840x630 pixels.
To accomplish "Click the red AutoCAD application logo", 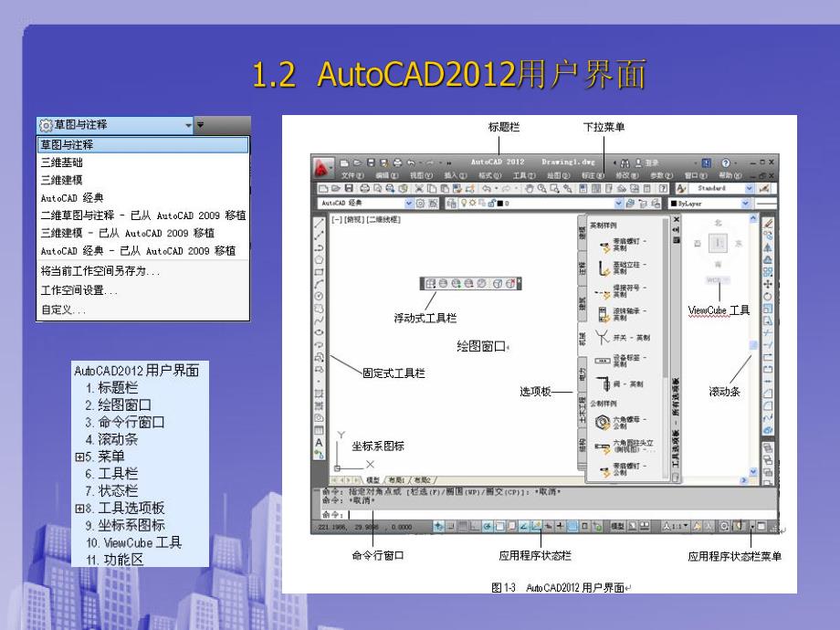I will tap(321, 163).
